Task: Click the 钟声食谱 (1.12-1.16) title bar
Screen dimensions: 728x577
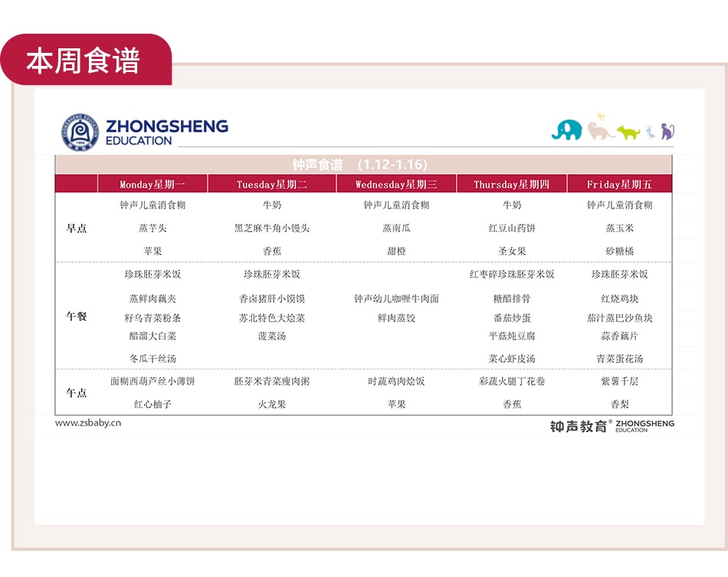Action: [360, 165]
